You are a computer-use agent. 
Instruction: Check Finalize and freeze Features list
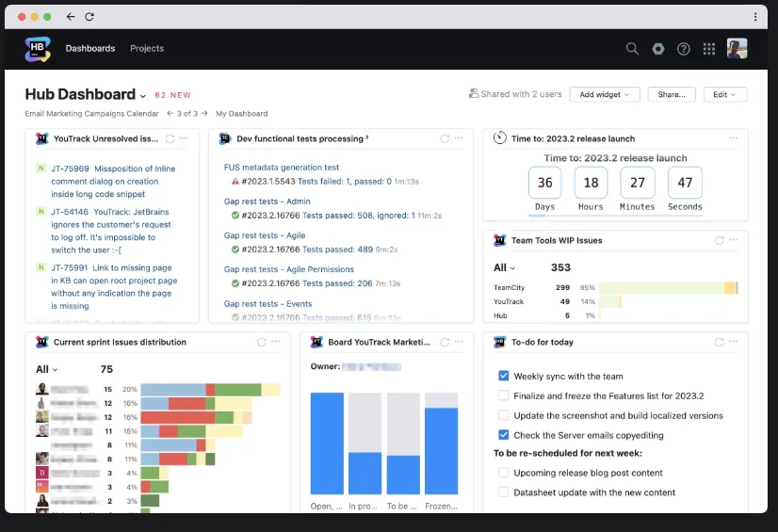(504, 395)
